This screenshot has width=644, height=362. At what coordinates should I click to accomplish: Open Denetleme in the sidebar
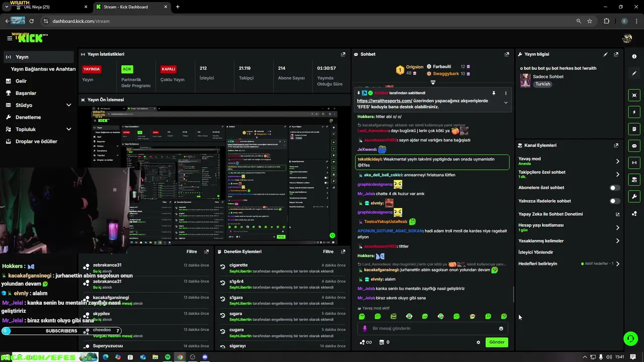point(39,117)
